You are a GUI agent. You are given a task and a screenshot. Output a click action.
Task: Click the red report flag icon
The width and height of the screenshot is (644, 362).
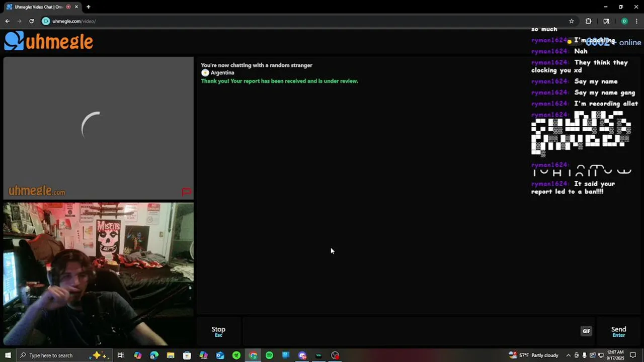coord(186,192)
